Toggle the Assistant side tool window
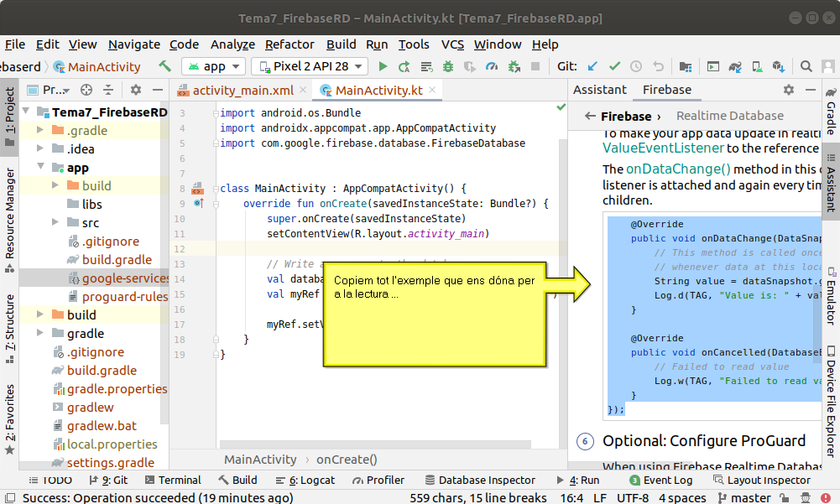 coord(831,184)
